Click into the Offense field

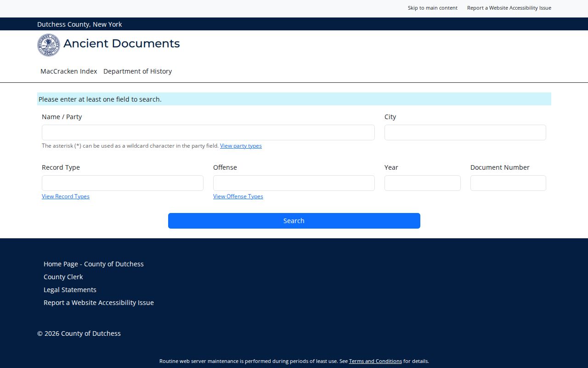[x=294, y=183]
